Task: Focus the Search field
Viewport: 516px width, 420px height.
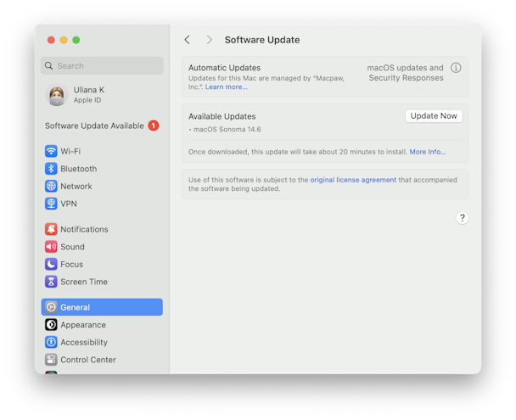Action: coord(102,66)
